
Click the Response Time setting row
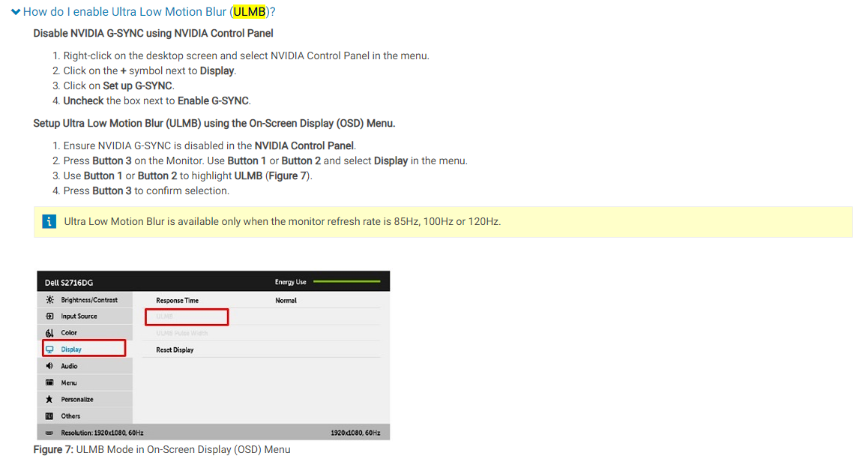tap(178, 301)
